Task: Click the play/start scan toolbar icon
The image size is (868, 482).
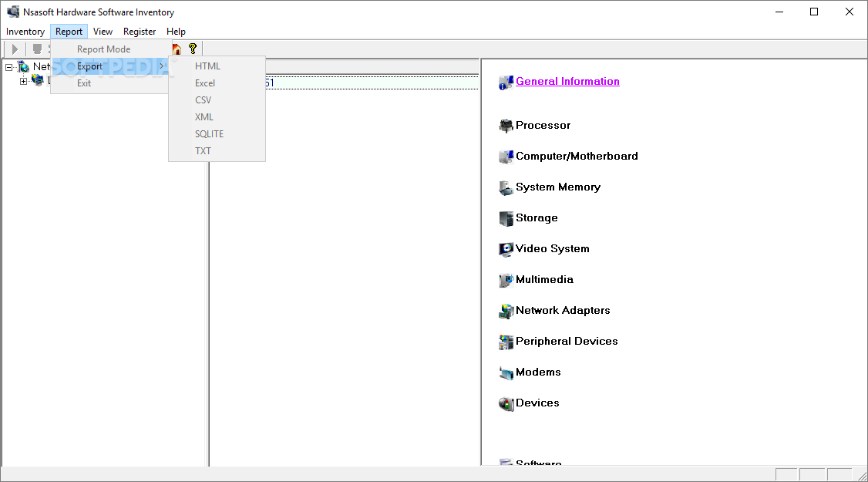Action: pos(15,49)
